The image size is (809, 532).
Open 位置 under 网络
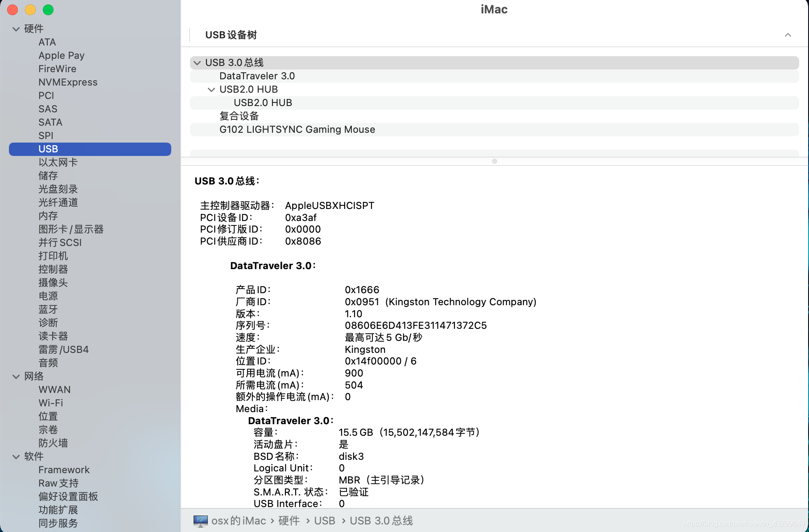point(48,417)
